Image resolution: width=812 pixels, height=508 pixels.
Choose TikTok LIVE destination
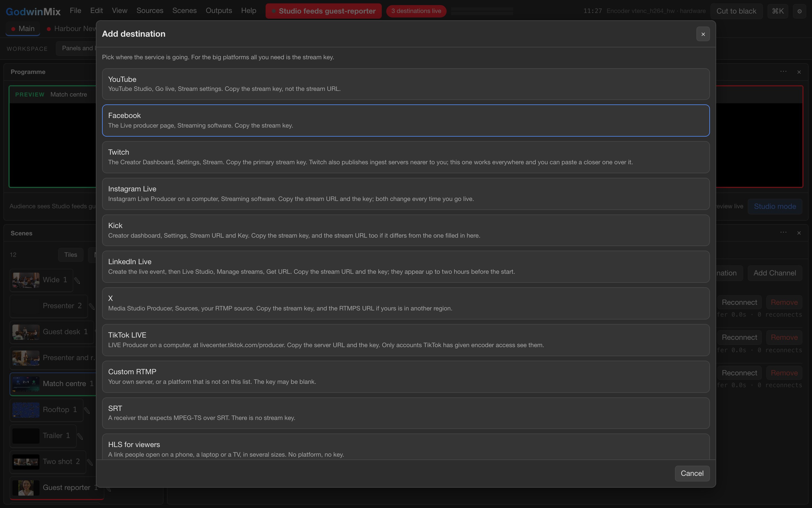click(x=406, y=340)
